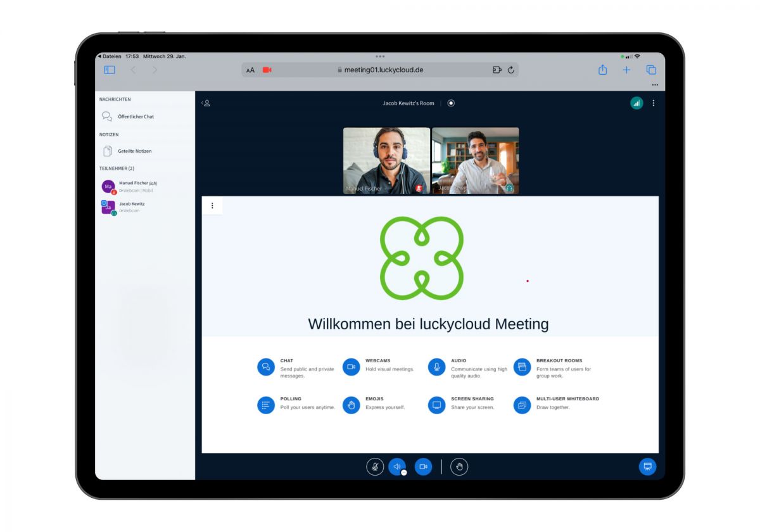Click the recording indicator next to room name
The width and height of the screenshot is (760, 532).
[451, 103]
